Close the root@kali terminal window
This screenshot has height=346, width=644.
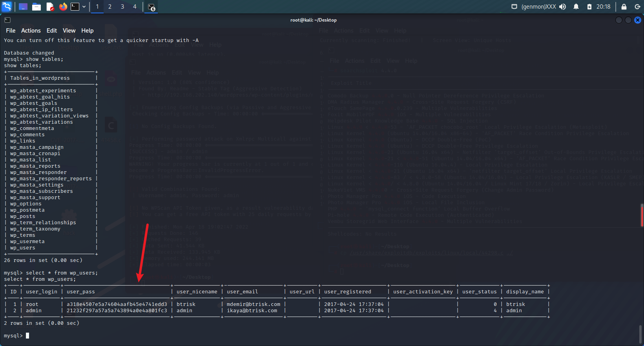638,20
